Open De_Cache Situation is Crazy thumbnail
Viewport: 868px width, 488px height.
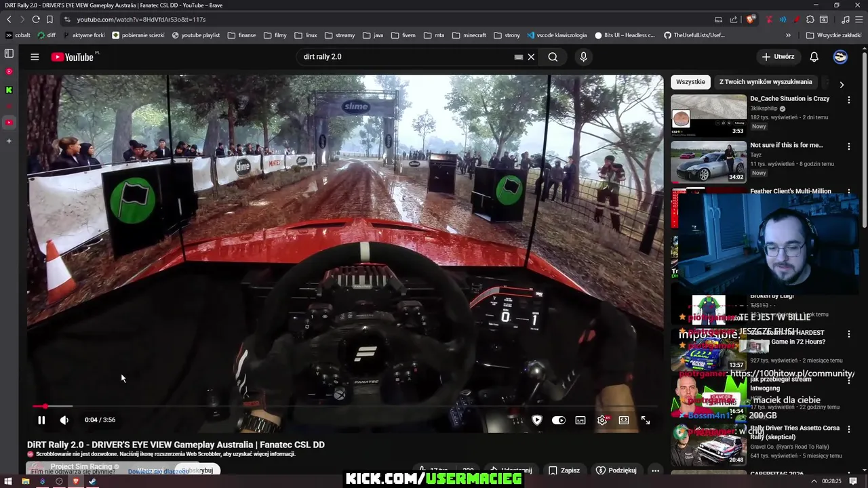709,115
